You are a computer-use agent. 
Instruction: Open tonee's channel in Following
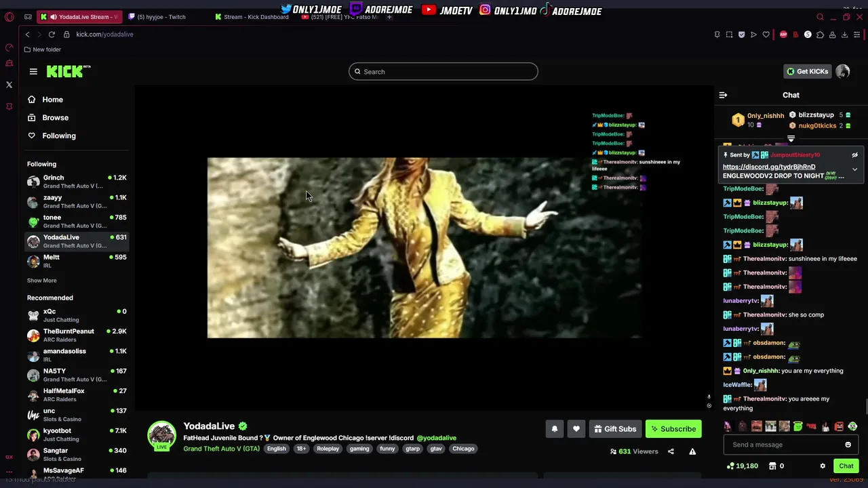point(77,221)
